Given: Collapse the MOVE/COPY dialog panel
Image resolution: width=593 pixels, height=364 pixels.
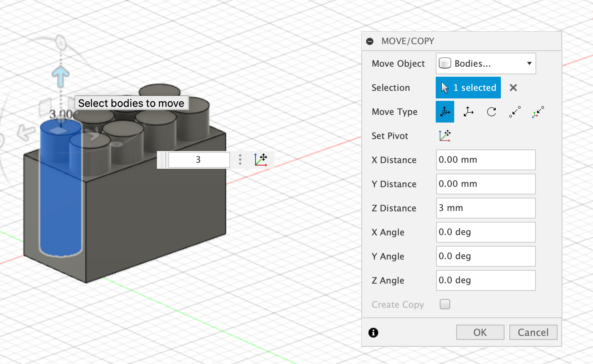Looking at the screenshot, I should [x=370, y=41].
